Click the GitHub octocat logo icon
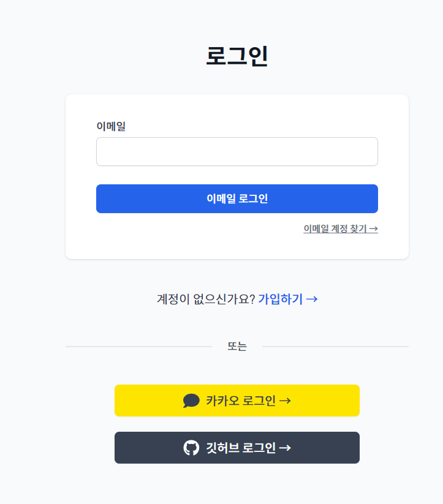The height and width of the screenshot is (504, 443). 191,448
